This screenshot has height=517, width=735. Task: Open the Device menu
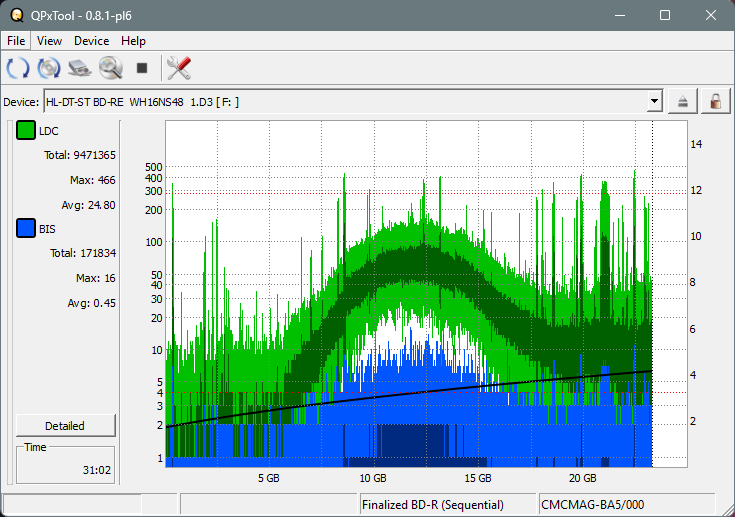pos(91,41)
